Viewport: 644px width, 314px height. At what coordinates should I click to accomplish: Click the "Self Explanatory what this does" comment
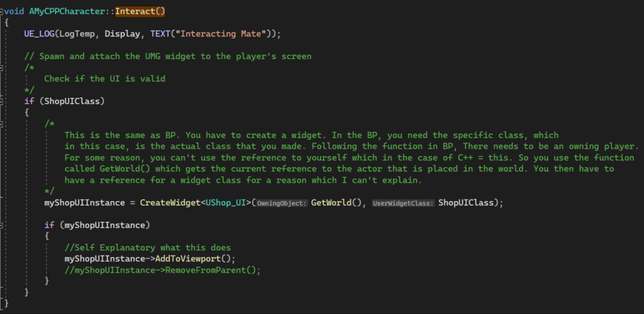pos(148,247)
